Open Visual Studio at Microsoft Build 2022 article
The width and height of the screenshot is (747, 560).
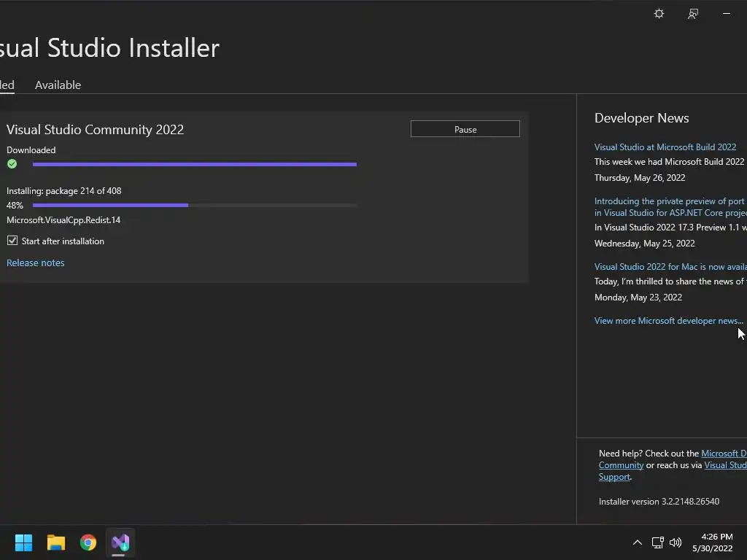[665, 147]
